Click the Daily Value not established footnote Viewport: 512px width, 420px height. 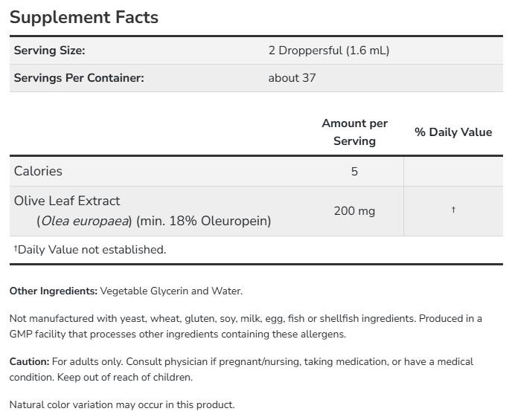(x=89, y=250)
